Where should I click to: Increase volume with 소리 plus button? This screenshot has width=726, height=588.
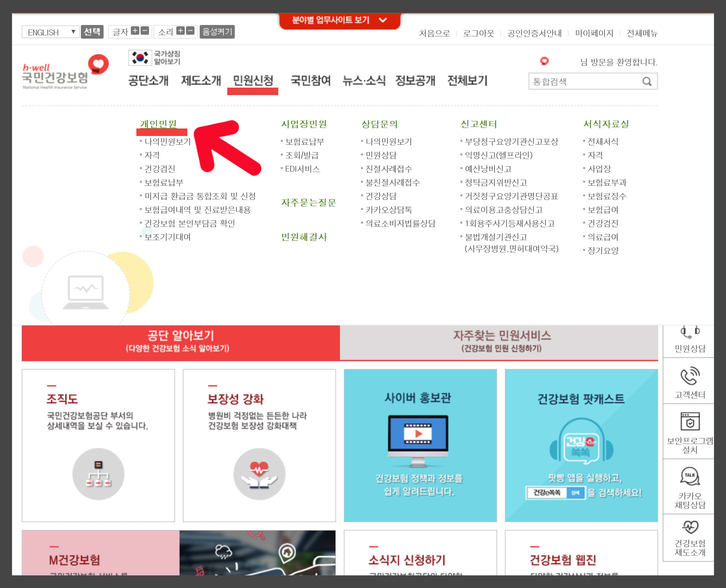pos(181,31)
